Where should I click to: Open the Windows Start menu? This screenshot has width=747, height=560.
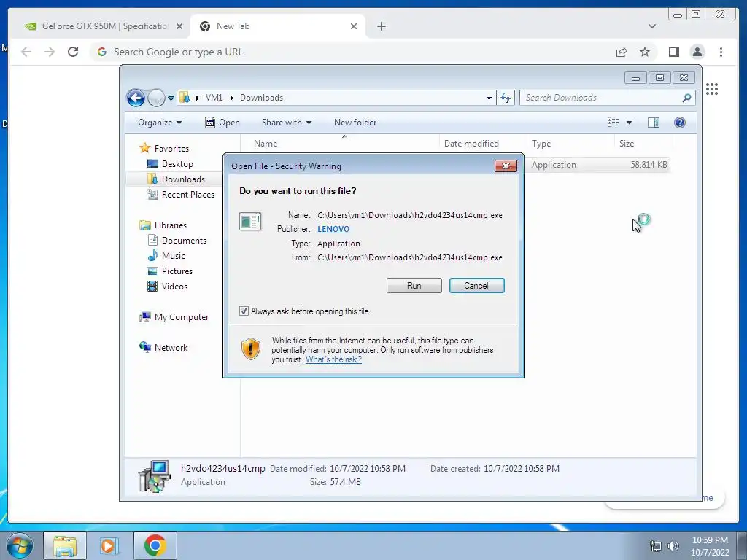(x=20, y=545)
